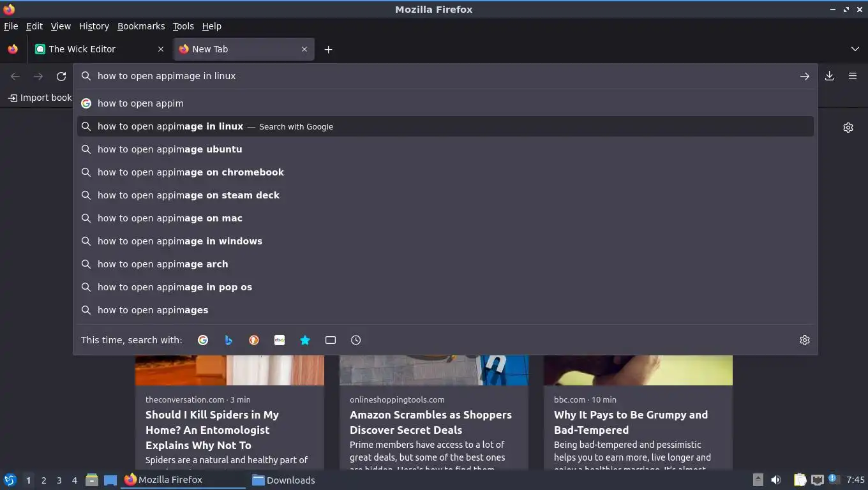Screen dimensions: 868x490
Task: Open a new tab with plus button
Action: coord(328,49)
